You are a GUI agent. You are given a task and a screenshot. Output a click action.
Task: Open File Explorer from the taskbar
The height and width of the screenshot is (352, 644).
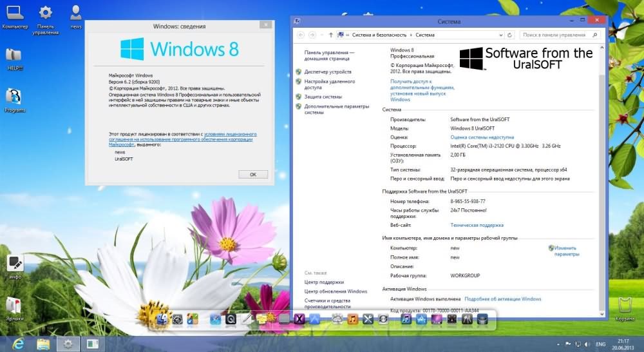tap(43, 344)
